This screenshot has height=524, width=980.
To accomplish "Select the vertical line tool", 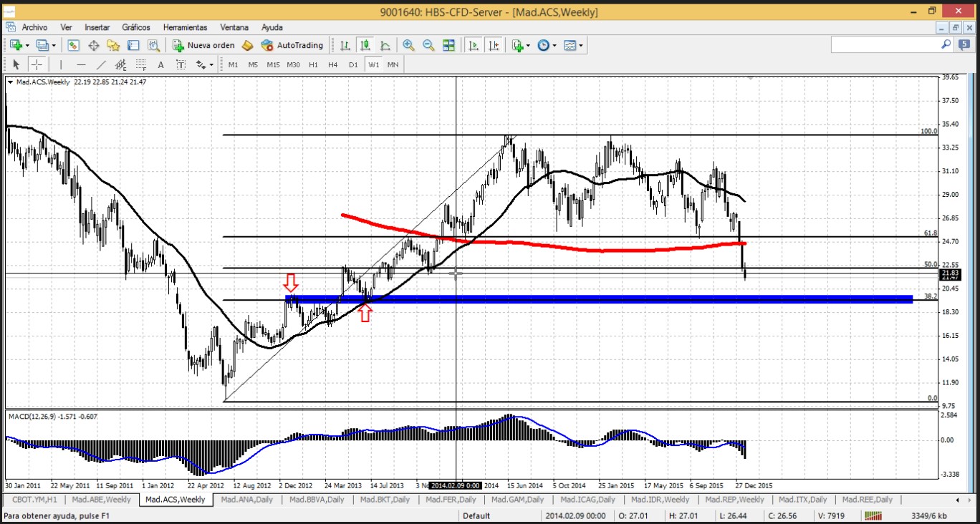I will point(60,64).
